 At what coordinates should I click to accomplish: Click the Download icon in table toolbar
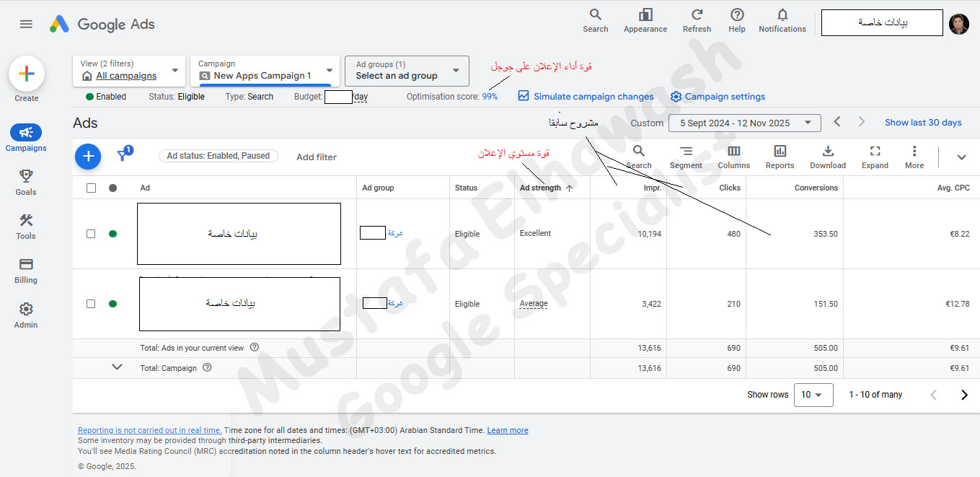point(827,152)
